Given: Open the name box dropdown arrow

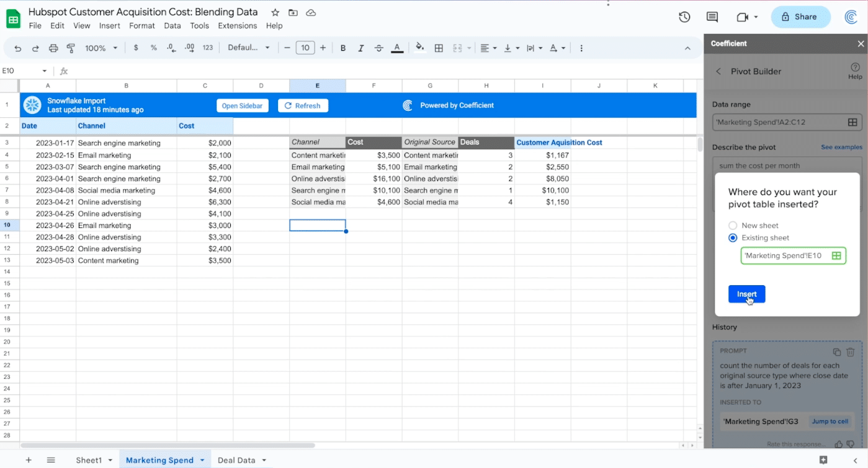Looking at the screenshot, I should pos(44,71).
